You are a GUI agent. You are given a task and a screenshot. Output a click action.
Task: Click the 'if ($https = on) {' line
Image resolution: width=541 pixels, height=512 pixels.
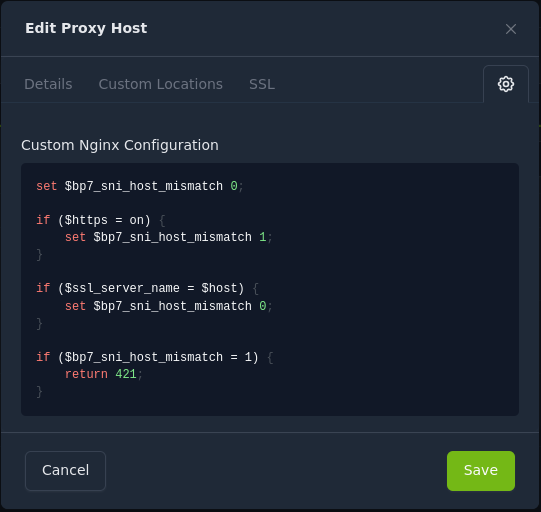click(101, 220)
